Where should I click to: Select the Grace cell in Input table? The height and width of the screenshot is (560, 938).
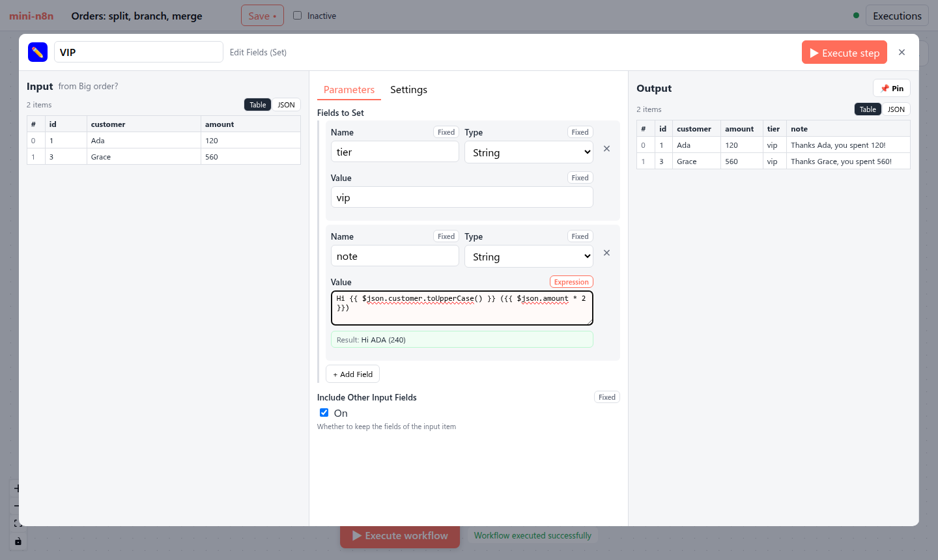(143, 157)
